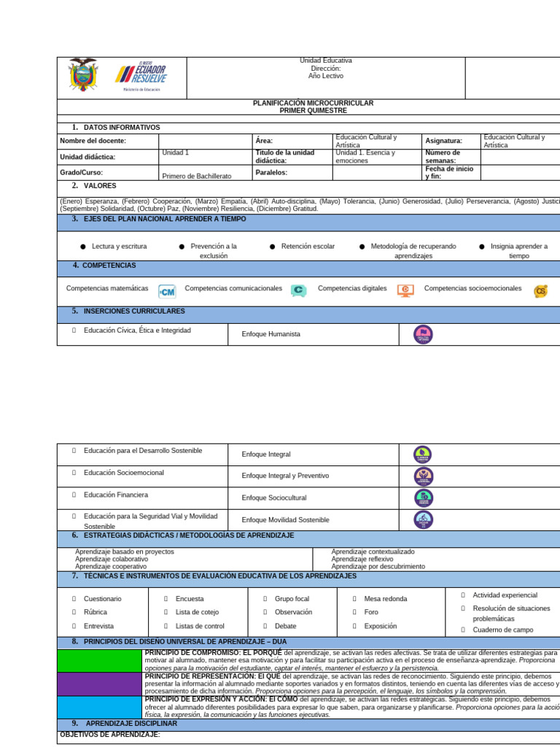Check the Entrevista box
Screen dimensions: 560x747
click(x=74, y=626)
